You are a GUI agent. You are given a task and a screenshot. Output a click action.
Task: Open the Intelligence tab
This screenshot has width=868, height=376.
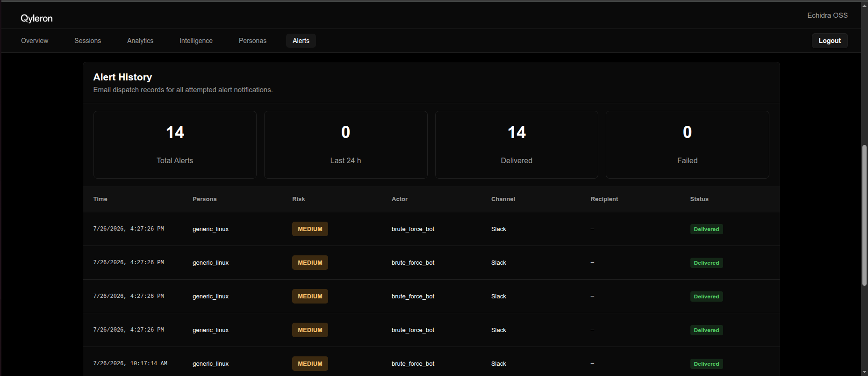pyautogui.click(x=196, y=41)
